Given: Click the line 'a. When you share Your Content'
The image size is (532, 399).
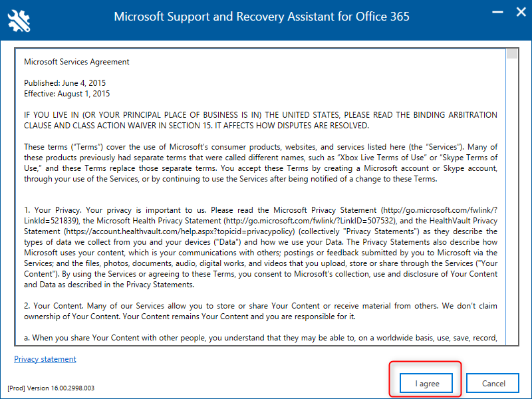Looking at the screenshot, I should pyautogui.click(x=261, y=338).
